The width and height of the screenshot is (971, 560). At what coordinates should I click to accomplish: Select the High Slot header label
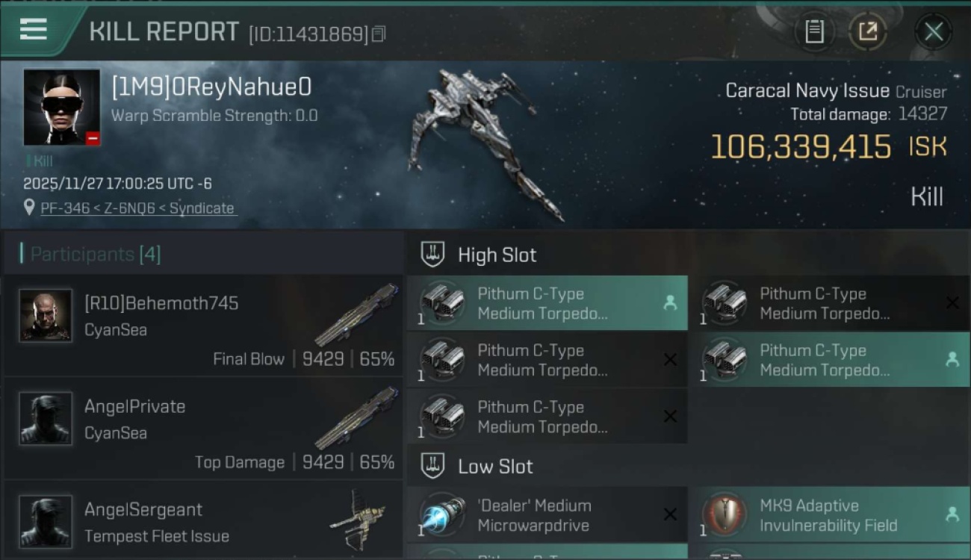(x=497, y=255)
